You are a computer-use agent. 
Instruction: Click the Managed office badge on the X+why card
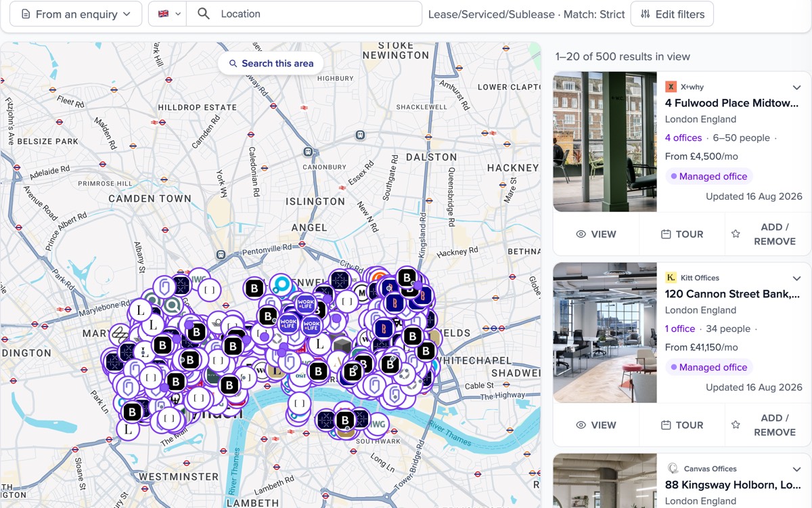[708, 176]
